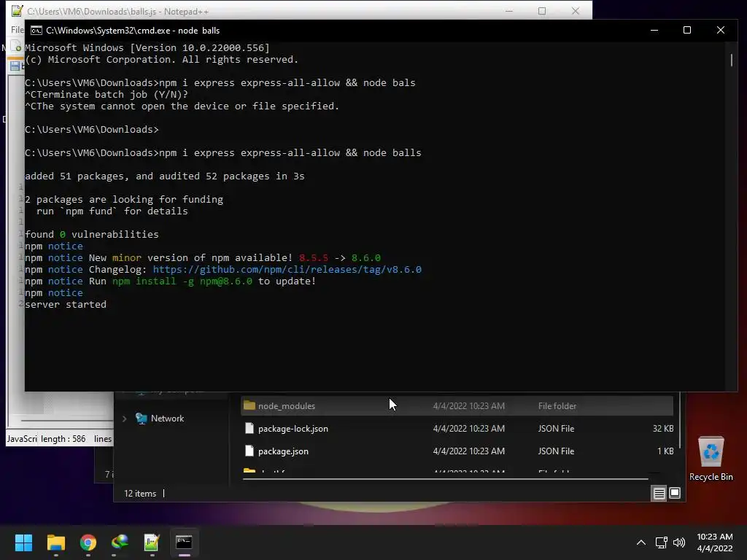This screenshot has width=747, height=560.
Task: Click the Explorer horizontal scrollbar
Action: [x=446, y=478]
